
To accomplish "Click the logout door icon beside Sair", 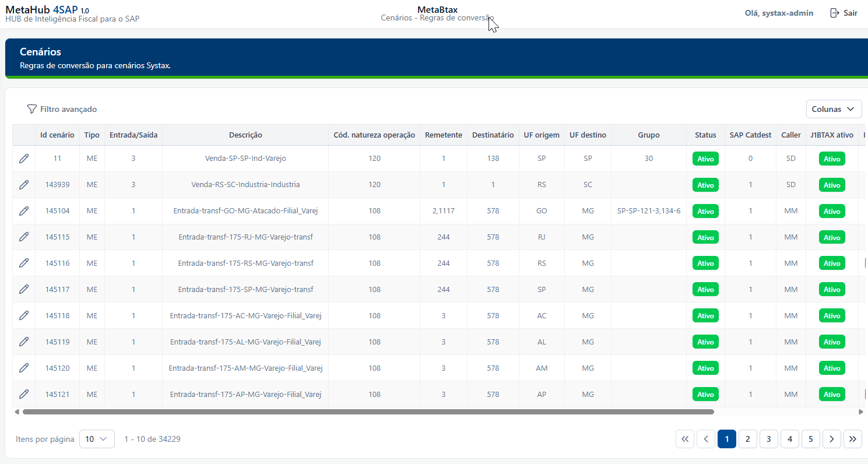I will click(x=834, y=13).
